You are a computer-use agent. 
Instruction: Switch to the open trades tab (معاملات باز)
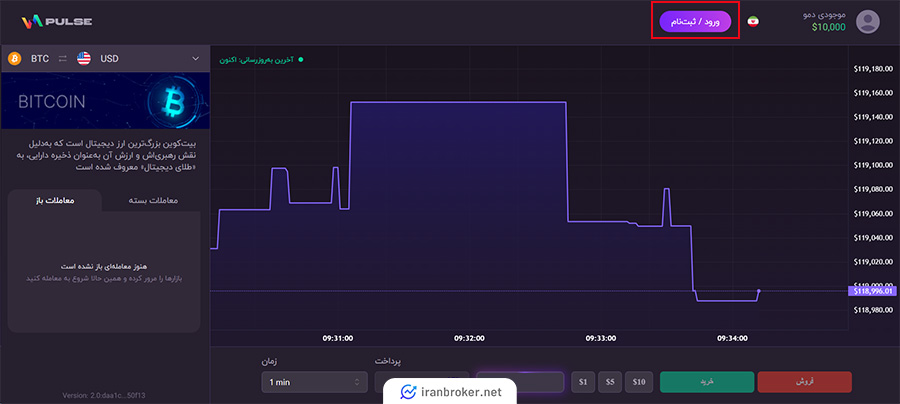tap(54, 201)
